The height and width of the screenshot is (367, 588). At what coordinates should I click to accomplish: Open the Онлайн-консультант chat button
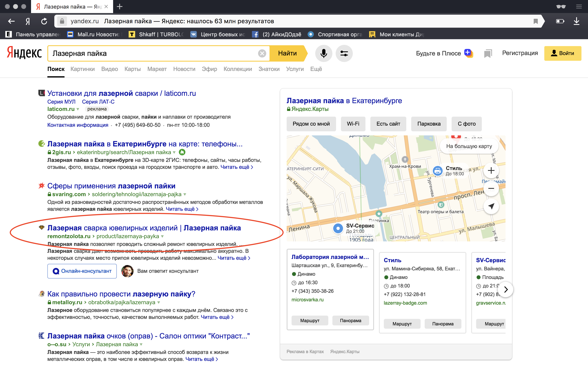[x=82, y=271]
